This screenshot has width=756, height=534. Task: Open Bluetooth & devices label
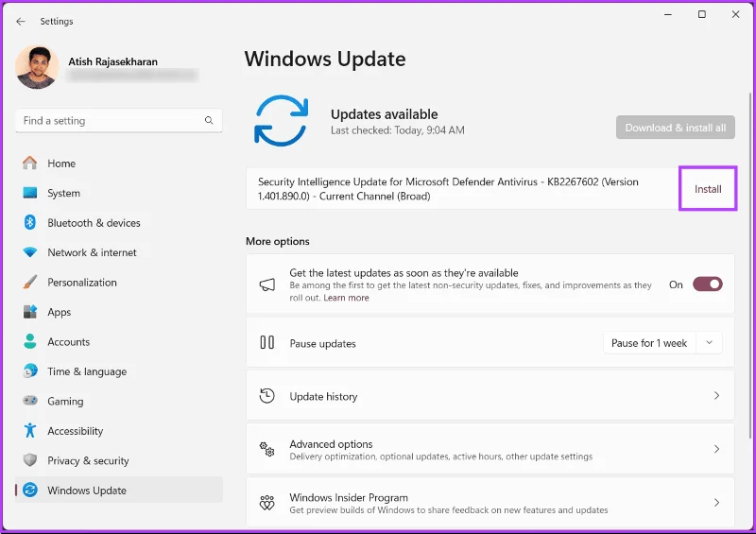(x=94, y=223)
